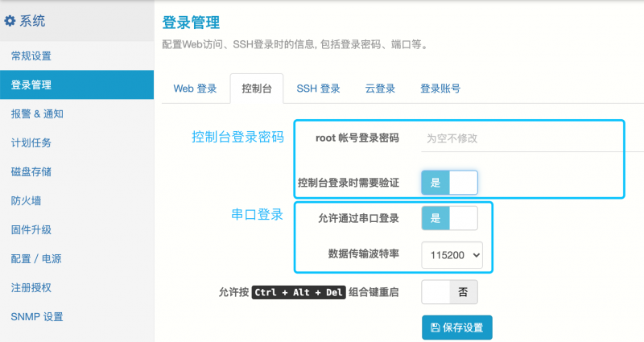The height and width of the screenshot is (342, 644).
Task: Click the 保存设置 button
Action: pyautogui.click(x=456, y=328)
